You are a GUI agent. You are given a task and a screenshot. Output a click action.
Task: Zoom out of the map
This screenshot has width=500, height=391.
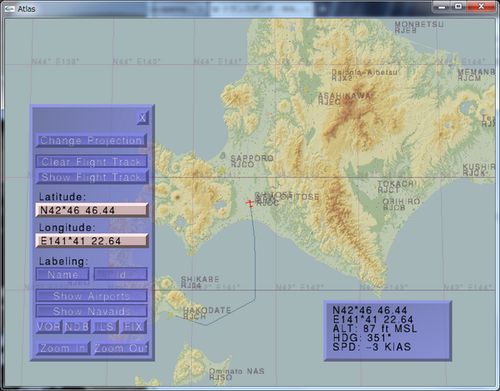121,348
